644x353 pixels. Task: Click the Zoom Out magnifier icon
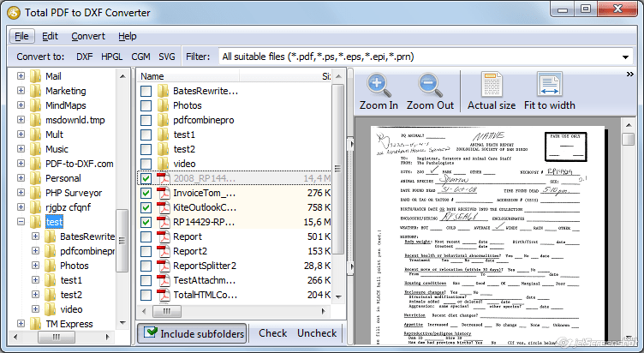coord(430,85)
